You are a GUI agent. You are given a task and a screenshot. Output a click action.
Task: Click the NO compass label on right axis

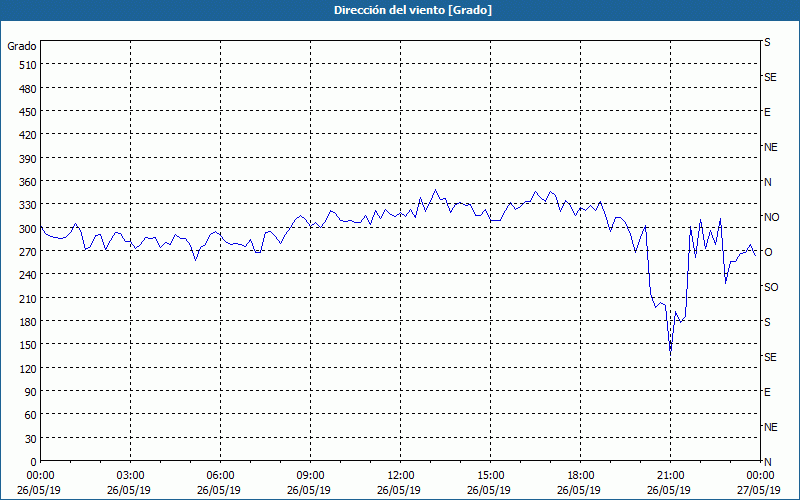771,217
